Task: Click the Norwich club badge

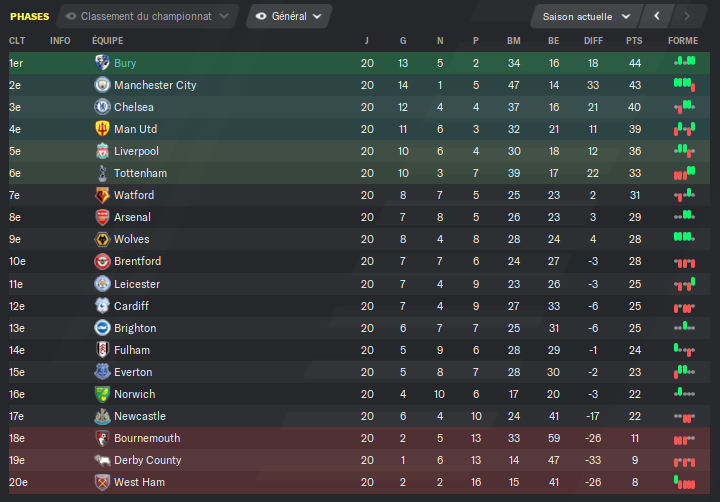Action: click(102, 394)
